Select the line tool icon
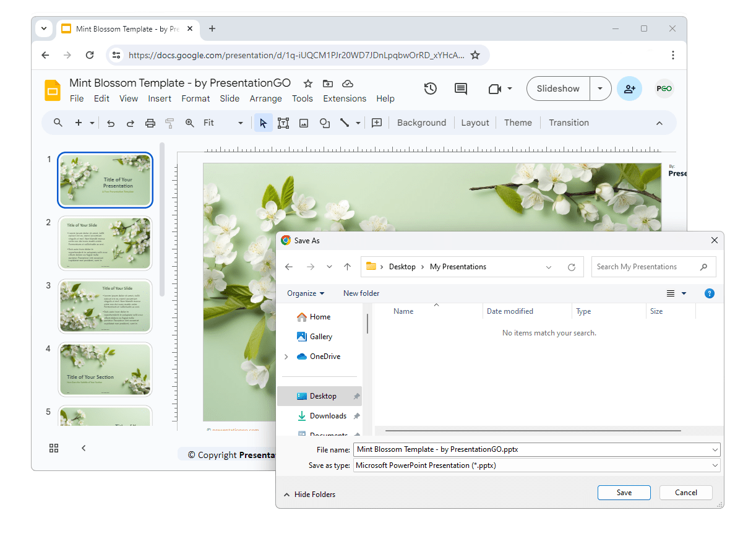Screen dimensions: 756x549 point(345,123)
